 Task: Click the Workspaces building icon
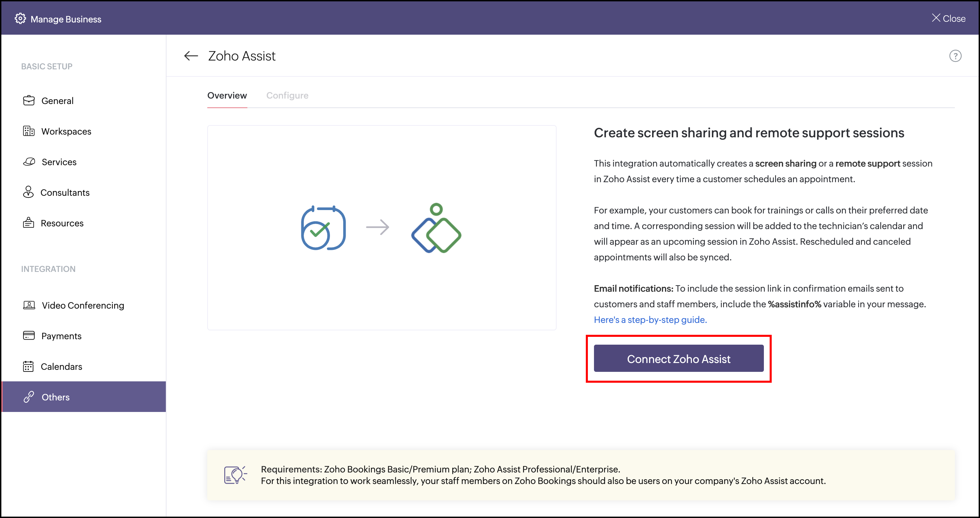pos(29,131)
